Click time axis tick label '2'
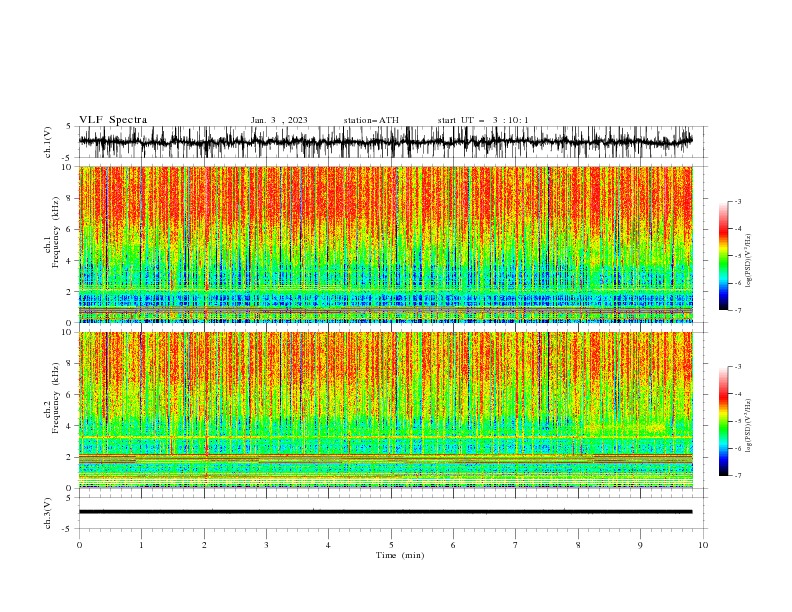Screen dimensions: 792x612 204,545
